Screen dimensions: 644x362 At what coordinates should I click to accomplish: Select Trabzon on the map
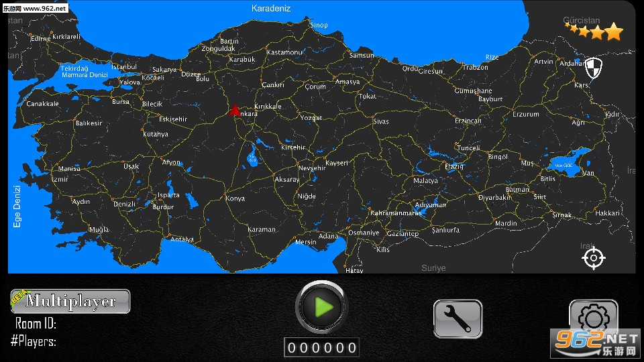pos(476,67)
